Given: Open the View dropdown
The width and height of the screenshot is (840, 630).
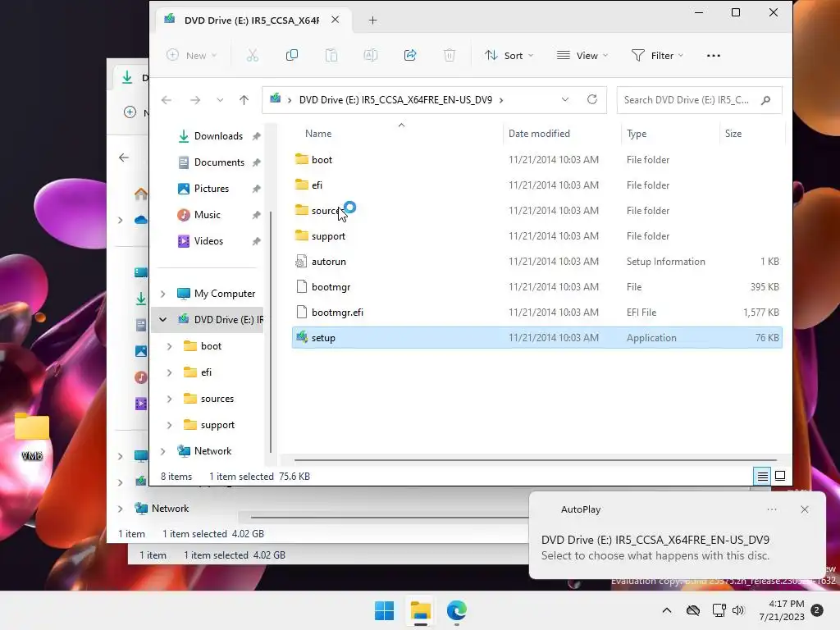Looking at the screenshot, I should [x=582, y=55].
